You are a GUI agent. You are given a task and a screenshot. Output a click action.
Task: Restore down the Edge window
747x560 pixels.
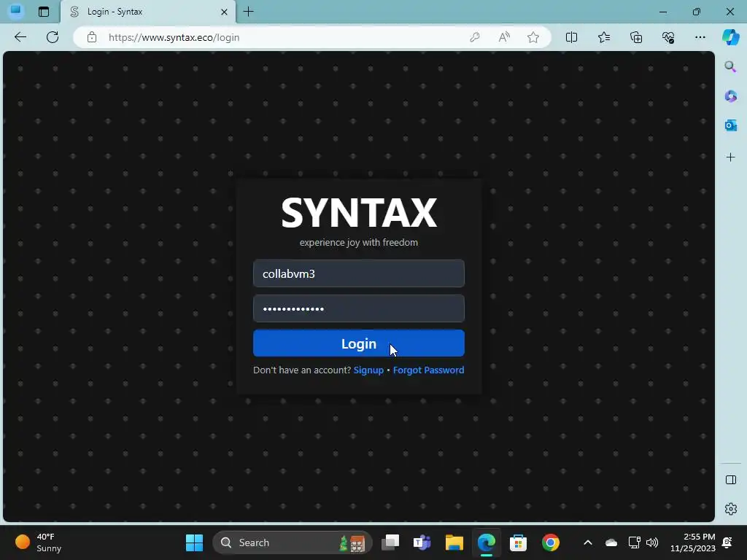(x=697, y=12)
